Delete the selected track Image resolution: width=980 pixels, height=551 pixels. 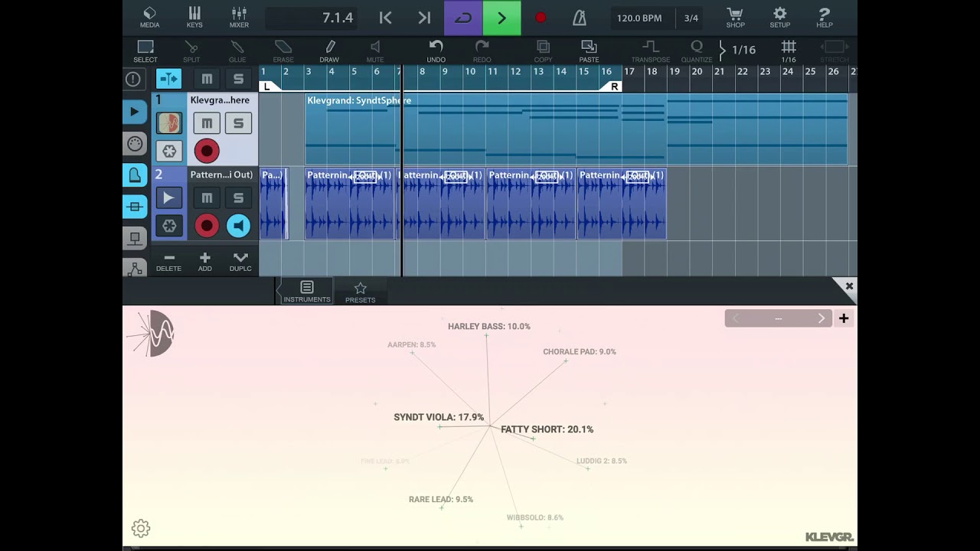(169, 262)
